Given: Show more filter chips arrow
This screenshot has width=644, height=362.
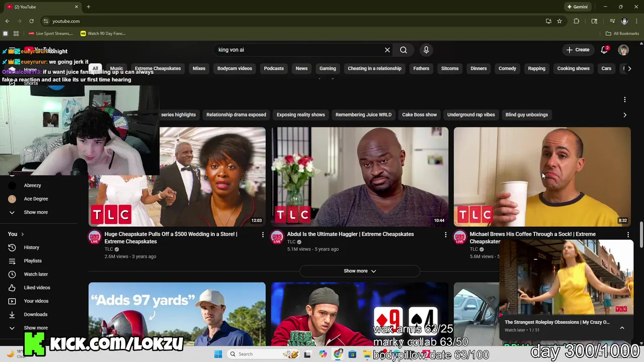Looking at the screenshot, I should pos(629,68).
